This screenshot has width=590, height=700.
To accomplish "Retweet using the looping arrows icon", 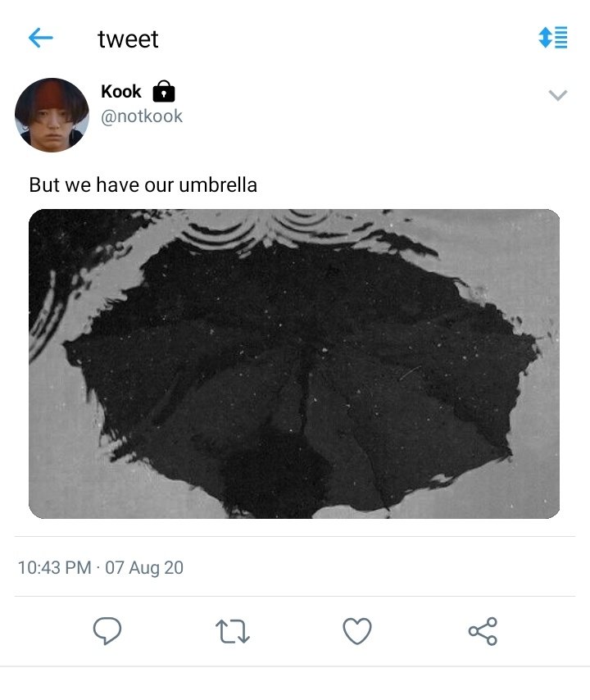I will (233, 631).
